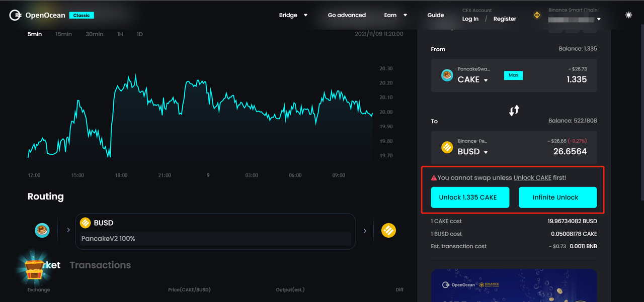
Task: Expand the BUSD token dropdown
Action: tap(473, 151)
